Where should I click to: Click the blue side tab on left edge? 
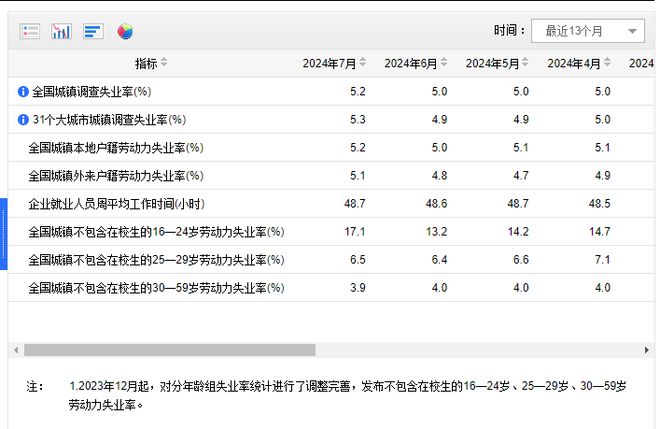click(3, 234)
